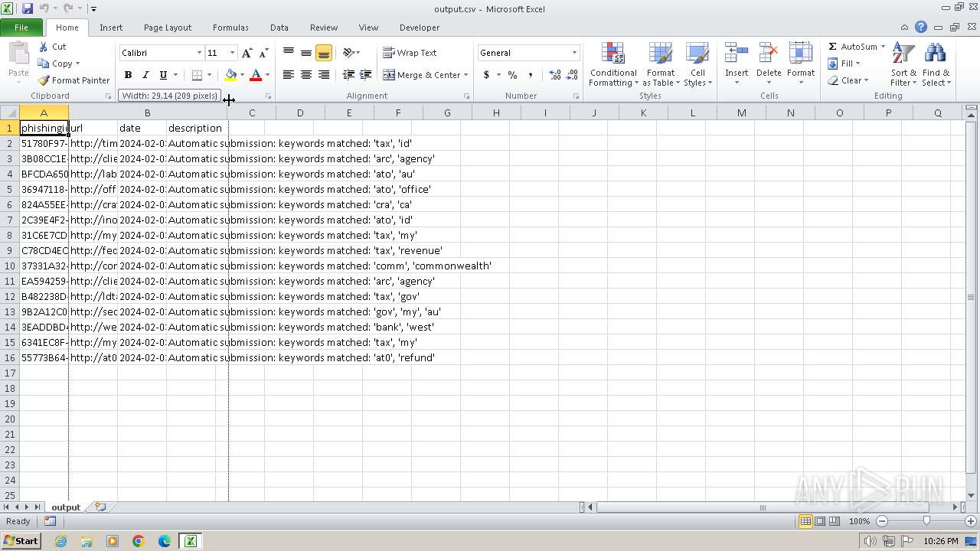This screenshot has height=551, width=980.
Task: Switch to the Developer tab
Action: [x=420, y=28]
